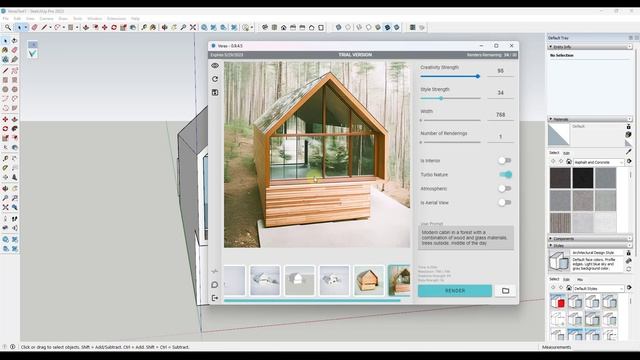Screen dimensions: 640x360
Task: Click the home icon in Styles browser
Action: [569, 288]
